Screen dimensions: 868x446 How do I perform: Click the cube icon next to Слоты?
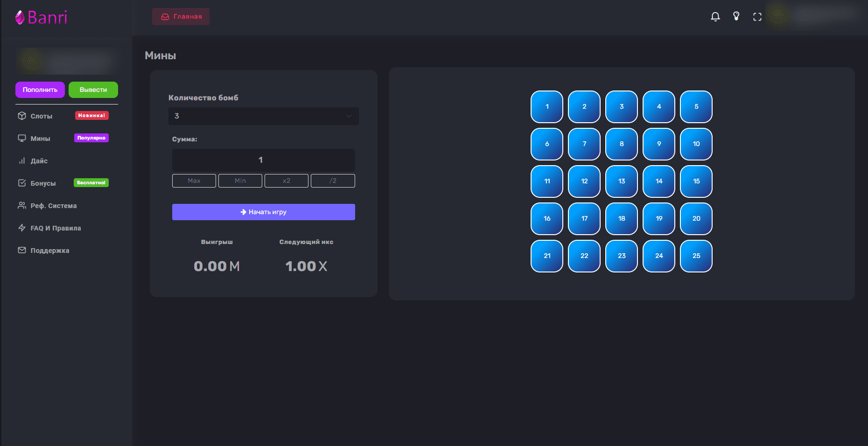point(22,116)
